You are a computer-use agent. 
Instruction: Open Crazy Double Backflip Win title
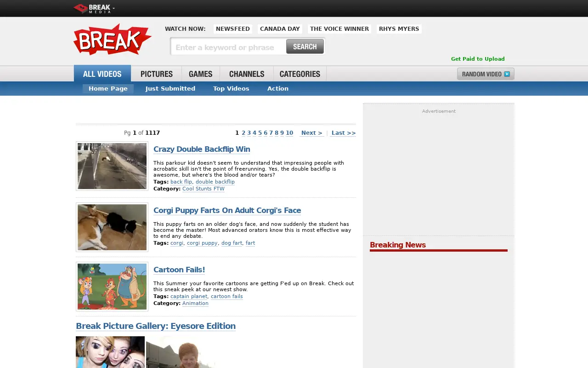click(x=202, y=149)
